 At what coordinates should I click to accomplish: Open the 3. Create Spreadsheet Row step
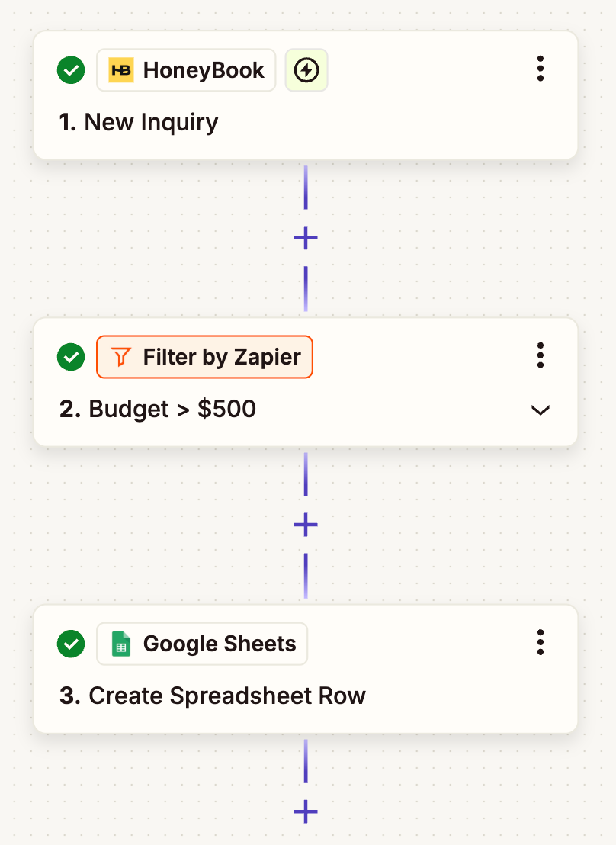click(213, 696)
